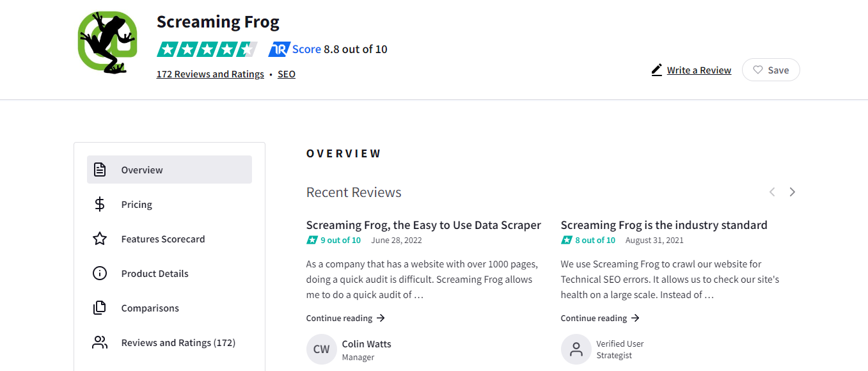Open Continue reading for Colin Watts' review
Viewport: 868px width, 371px height.
coord(345,318)
